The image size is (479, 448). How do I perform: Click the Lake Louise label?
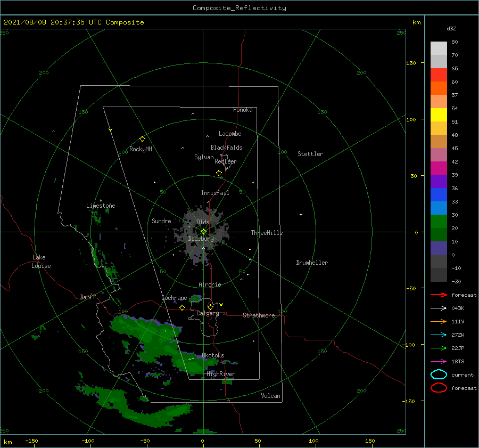[41, 262]
